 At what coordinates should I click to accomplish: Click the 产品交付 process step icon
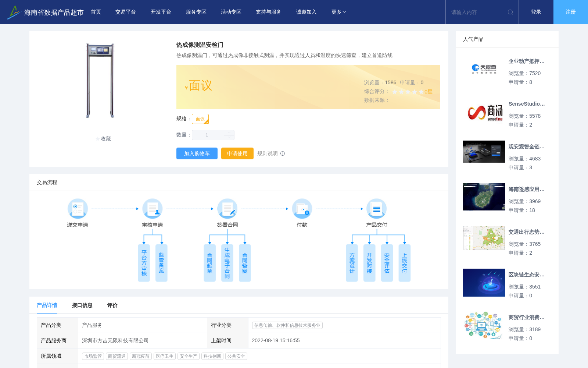(x=377, y=209)
